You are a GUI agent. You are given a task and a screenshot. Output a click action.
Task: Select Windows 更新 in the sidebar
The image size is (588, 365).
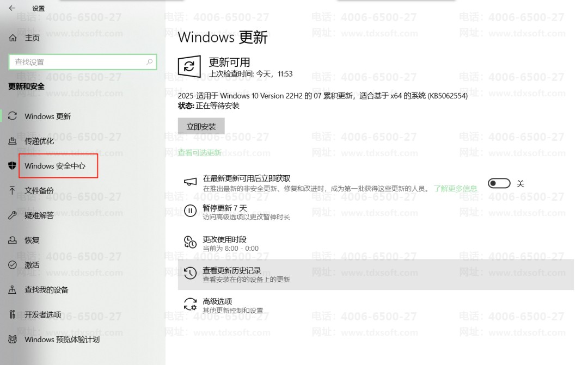coord(47,116)
